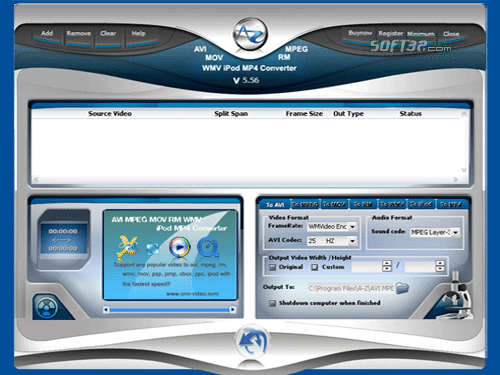Click the Out Type column header
Screen dimensions: 500x375
pyautogui.click(x=348, y=114)
